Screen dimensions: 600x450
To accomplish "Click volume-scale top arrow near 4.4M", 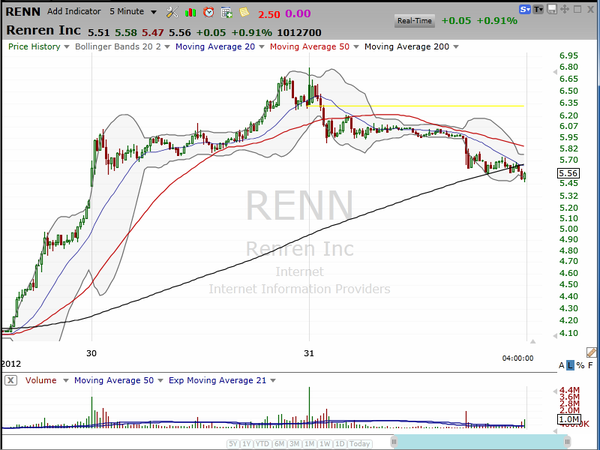I will (x=555, y=391).
